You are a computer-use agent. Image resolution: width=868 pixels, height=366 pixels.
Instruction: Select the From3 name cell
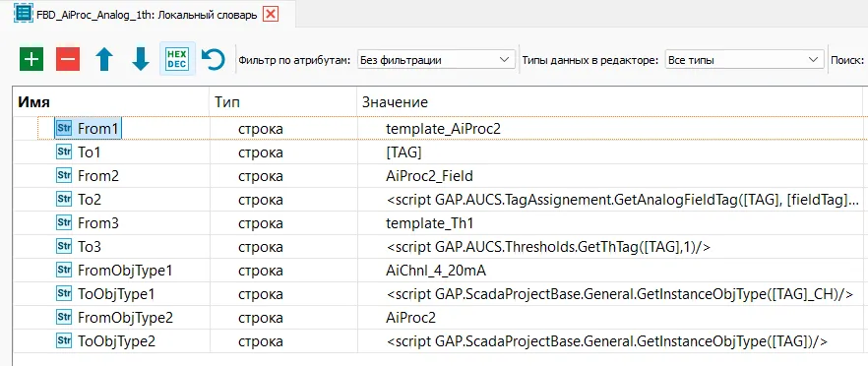[x=98, y=223]
